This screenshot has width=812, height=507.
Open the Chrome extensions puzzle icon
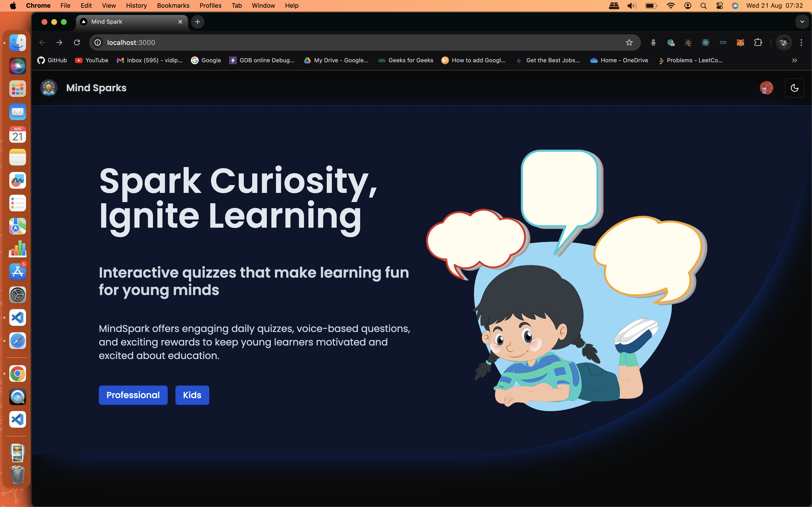click(x=758, y=42)
